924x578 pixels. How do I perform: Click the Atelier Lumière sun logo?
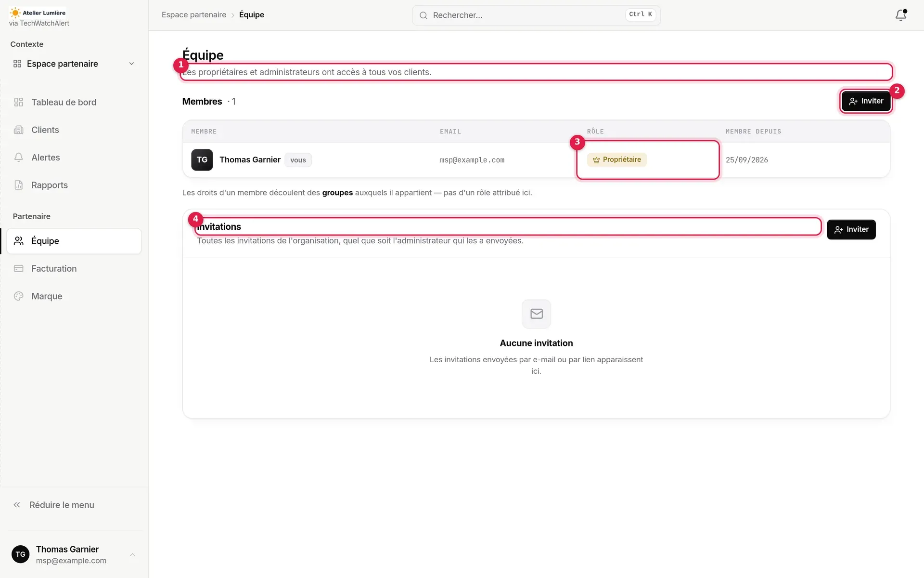15,13
